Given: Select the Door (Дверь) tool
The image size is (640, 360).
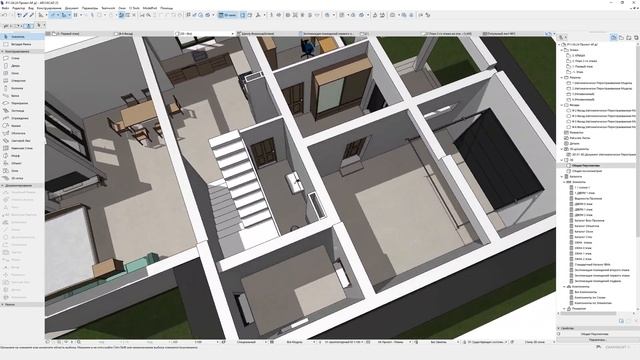Looking at the screenshot, I should tap(22, 66).
